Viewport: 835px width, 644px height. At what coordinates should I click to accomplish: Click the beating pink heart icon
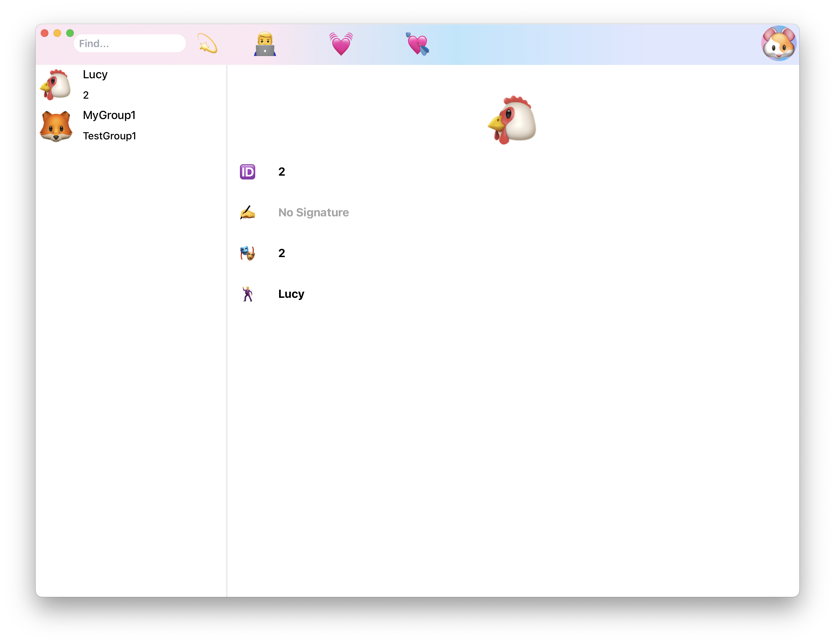click(x=341, y=44)
